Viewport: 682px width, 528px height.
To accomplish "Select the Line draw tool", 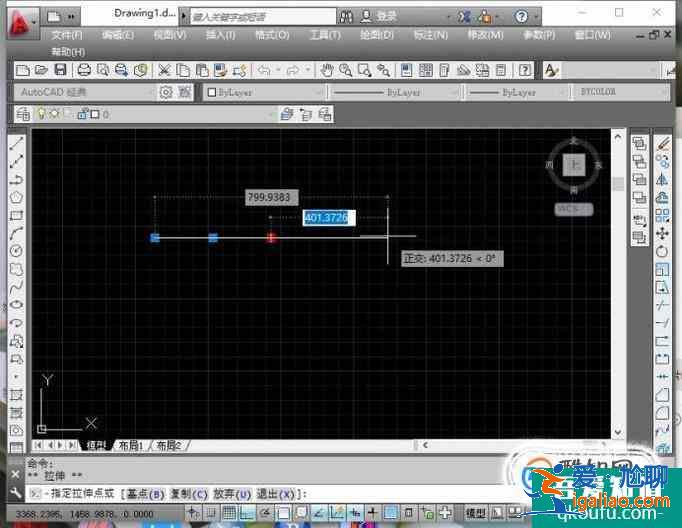I will [17, 142].
